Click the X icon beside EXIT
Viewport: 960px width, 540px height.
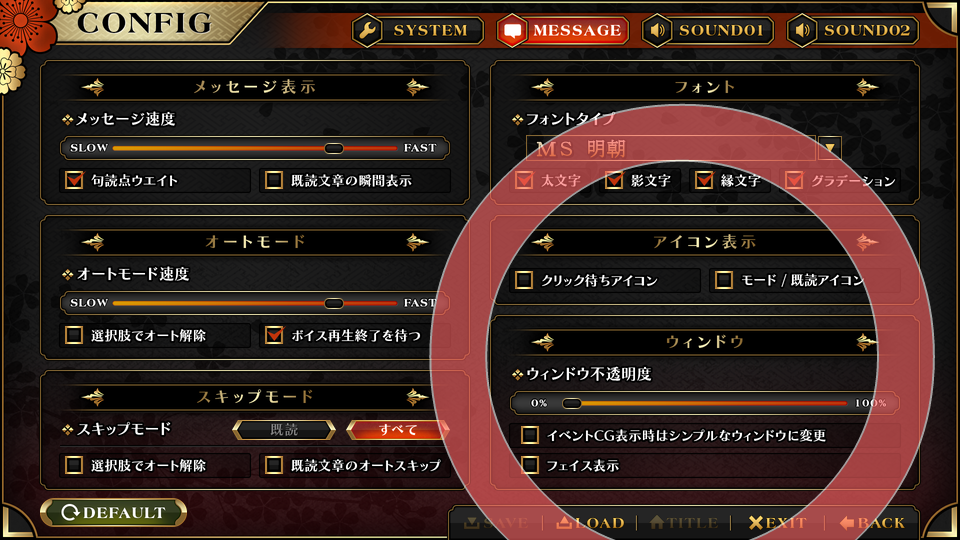click(756, 522)
